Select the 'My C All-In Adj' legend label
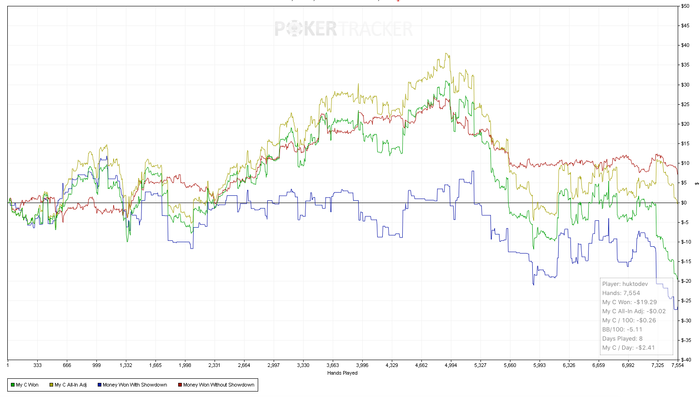The width and height of the screenshot is (700, 397). click(x=71, y=385)
